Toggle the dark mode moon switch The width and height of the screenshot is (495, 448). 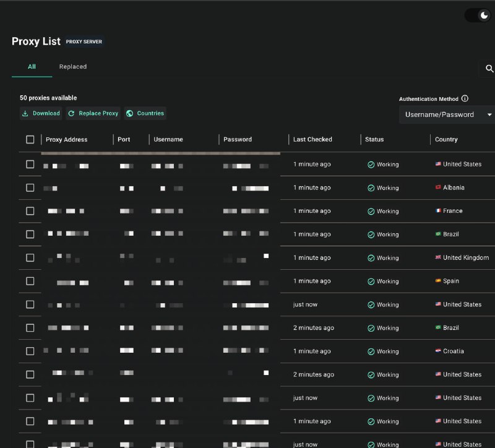pos(478,15)
